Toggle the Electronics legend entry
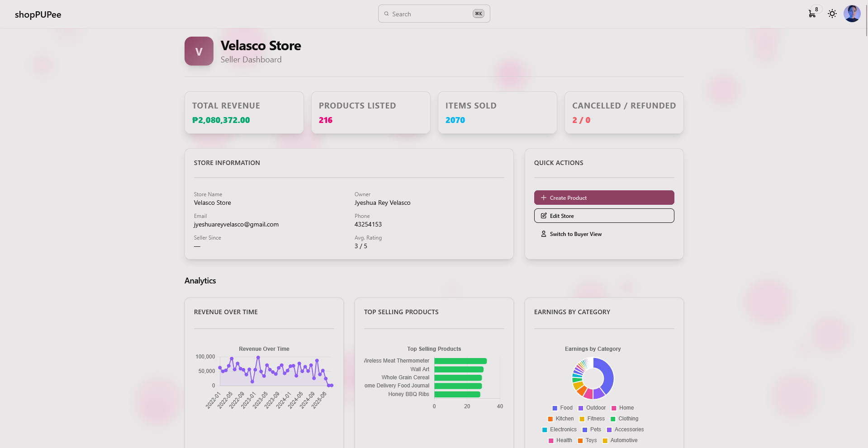The width and height of the screenshot is (868, 448). pyautogui.click(x=559, y=429)
